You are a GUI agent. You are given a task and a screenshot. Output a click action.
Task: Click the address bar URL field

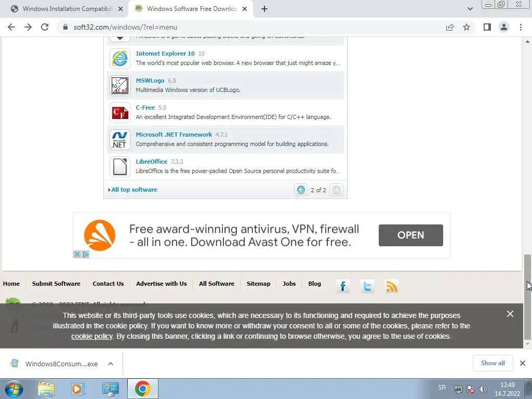click(x=251, y=27)
